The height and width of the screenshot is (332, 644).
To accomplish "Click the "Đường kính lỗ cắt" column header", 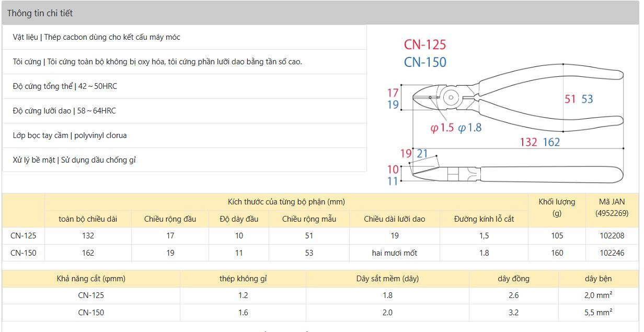I will [484, 219].
